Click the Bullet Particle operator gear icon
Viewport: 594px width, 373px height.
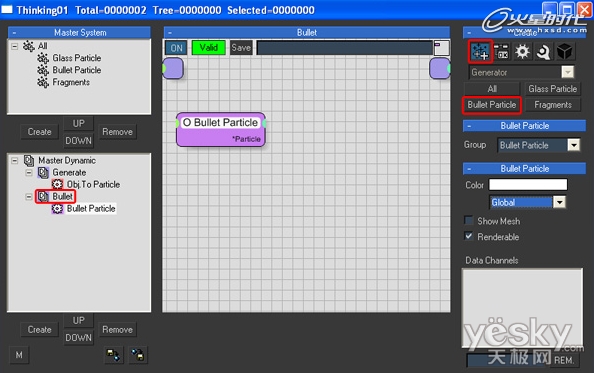57,209
